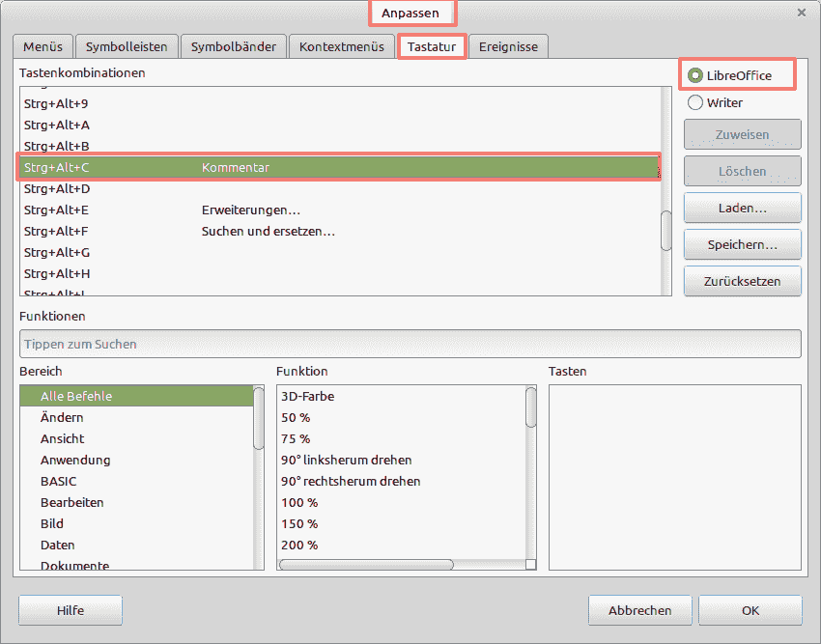Image resolution: width=821 pixels, height=644 pixels.
Task: Select the Writer radio button
Action: click(x=694, y=102)
